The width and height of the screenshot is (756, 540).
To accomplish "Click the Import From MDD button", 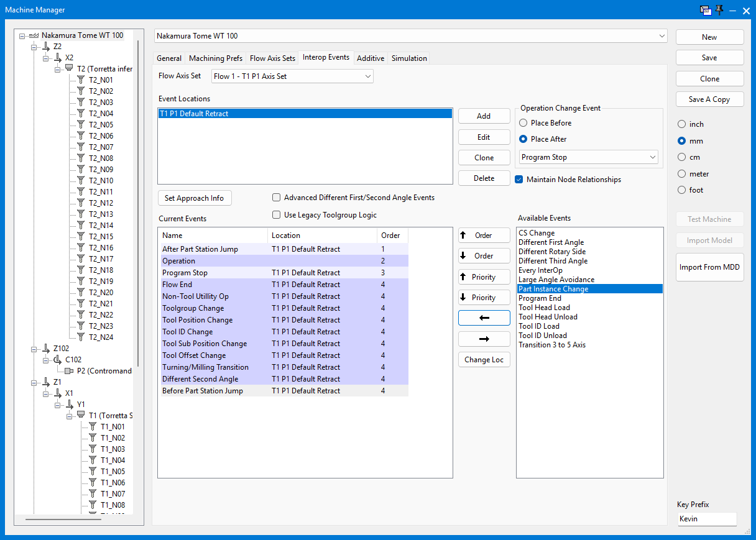I will tap(709, 267).
